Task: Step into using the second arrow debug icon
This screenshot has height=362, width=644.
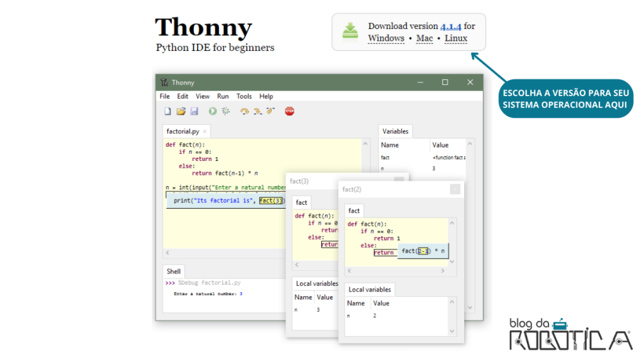Action: (258, 111)
